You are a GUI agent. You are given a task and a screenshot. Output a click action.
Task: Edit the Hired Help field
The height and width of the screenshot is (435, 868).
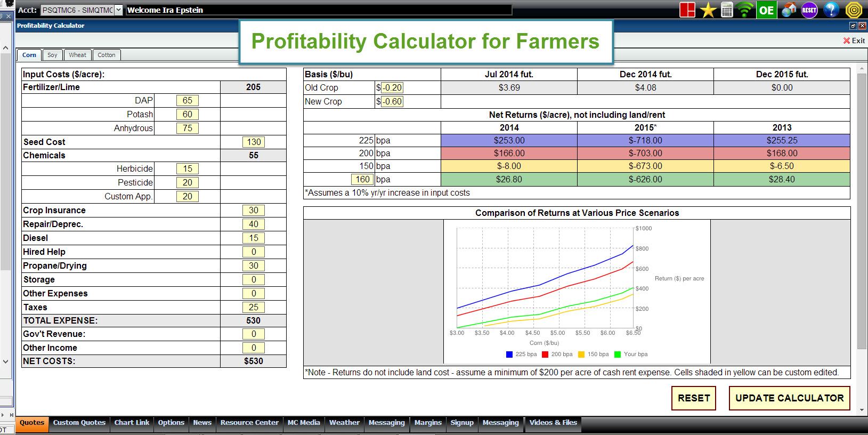tap(254, 252)
